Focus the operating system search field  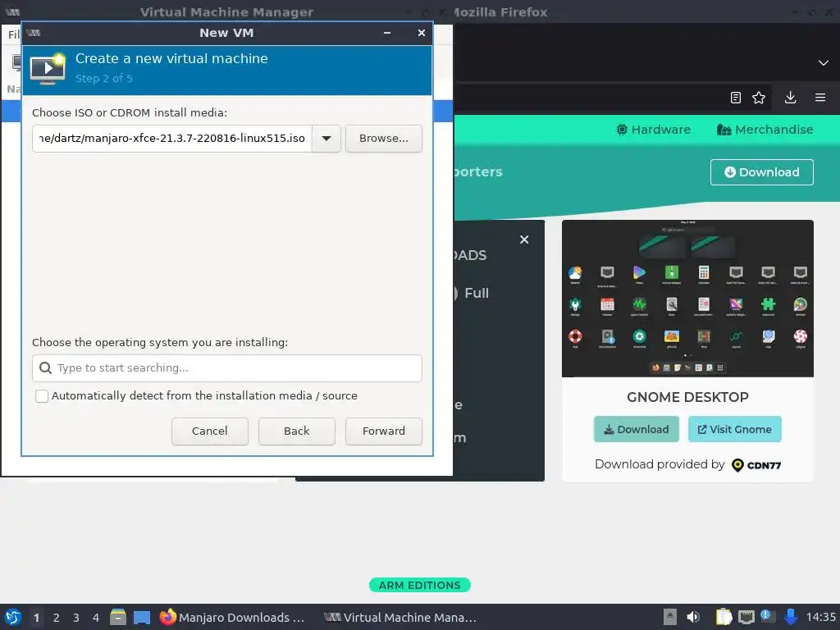click(227, 368)
